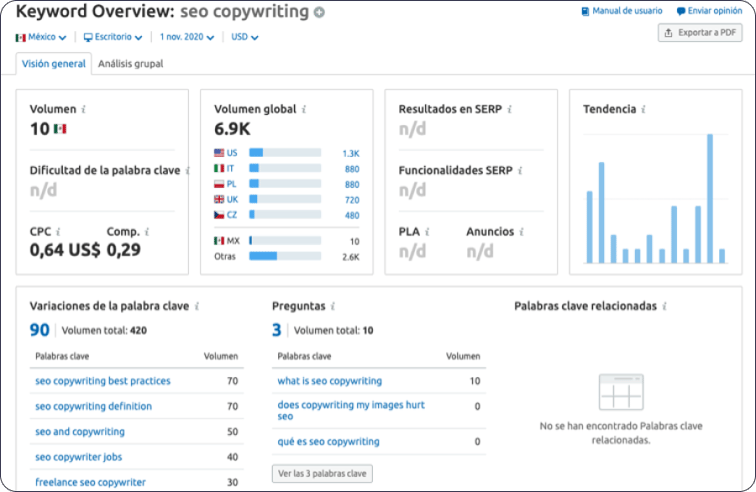Open Enviar opinión feedback link
756x492 pixels.
click(x=709, y=11)
